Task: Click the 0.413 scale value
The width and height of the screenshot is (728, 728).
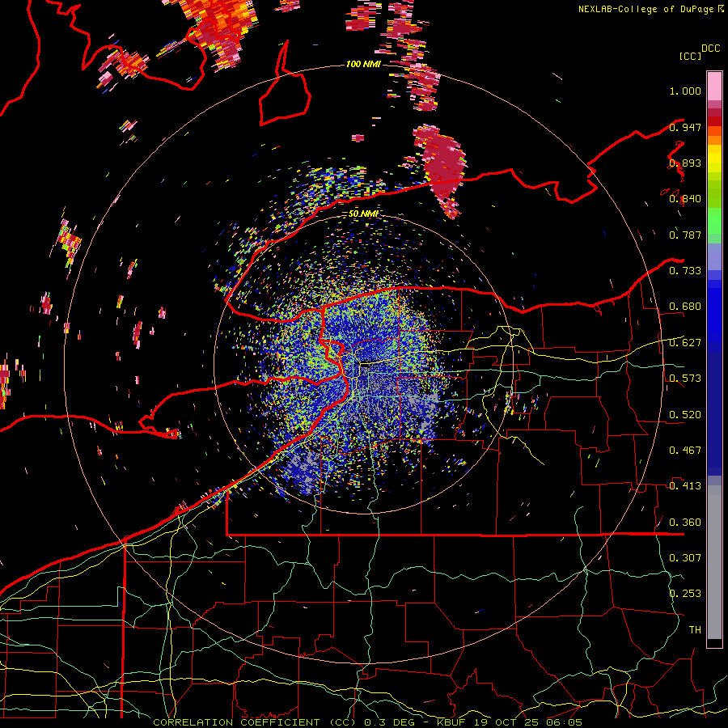Action: 685,486
